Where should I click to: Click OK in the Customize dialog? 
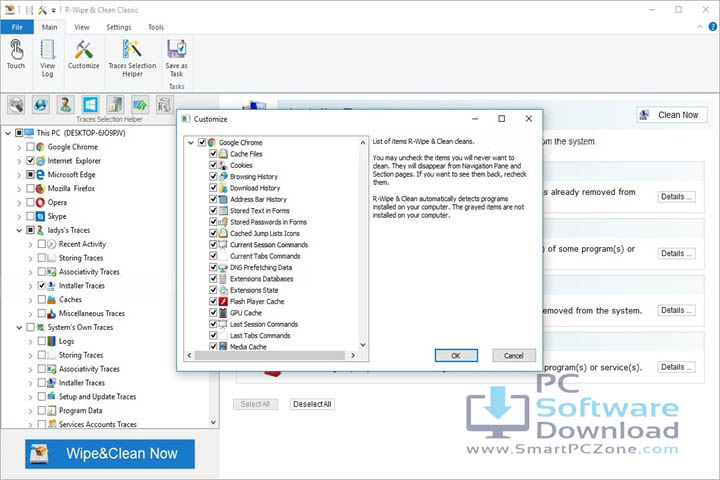click(x=456, y=356)
